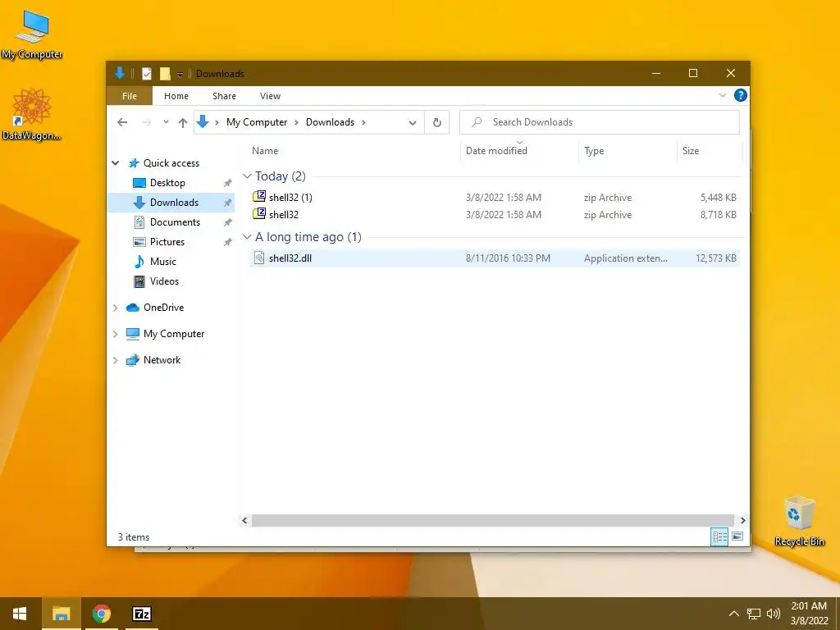Open the volume control tray icon
The image size is (840, 630).
(x=773, y=614)
